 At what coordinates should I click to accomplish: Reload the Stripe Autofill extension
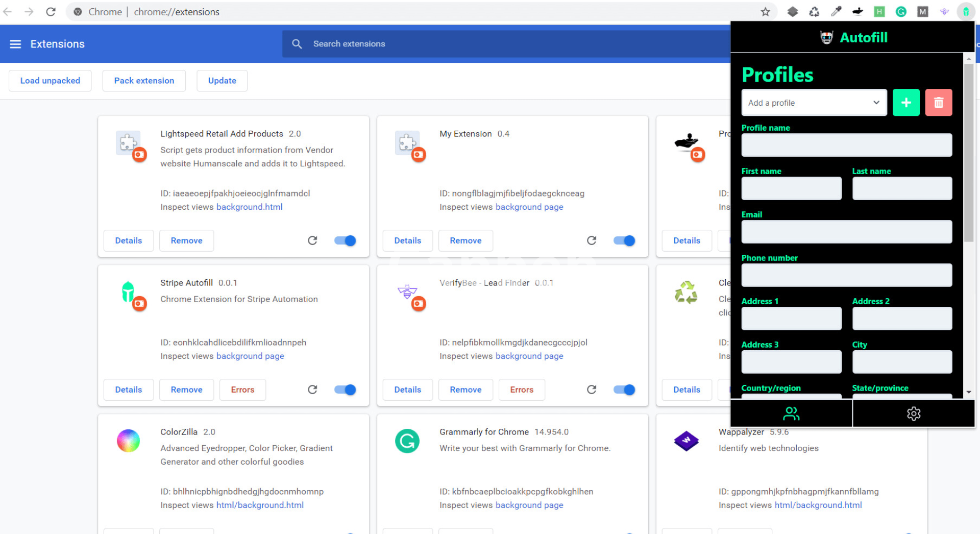coord(312,390)
